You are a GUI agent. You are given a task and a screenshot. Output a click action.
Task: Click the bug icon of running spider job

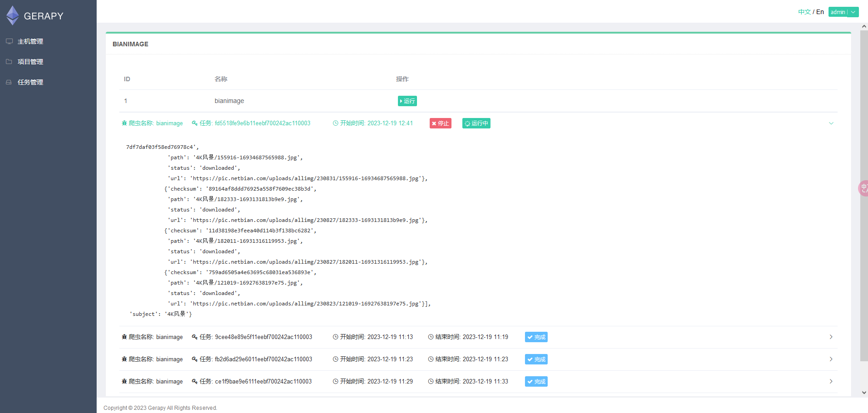pyautogui.click(x=124, y=123)
